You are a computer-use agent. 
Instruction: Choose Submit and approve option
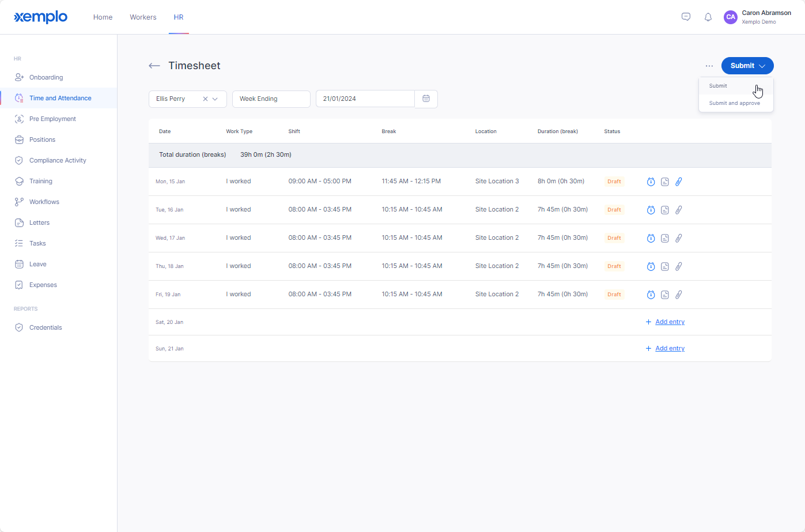736,103
